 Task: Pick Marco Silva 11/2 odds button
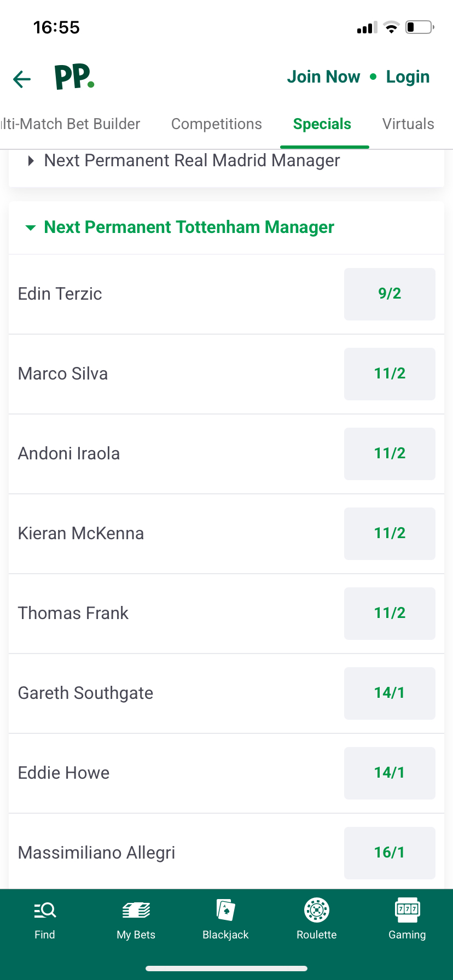(x=390, y=374)
